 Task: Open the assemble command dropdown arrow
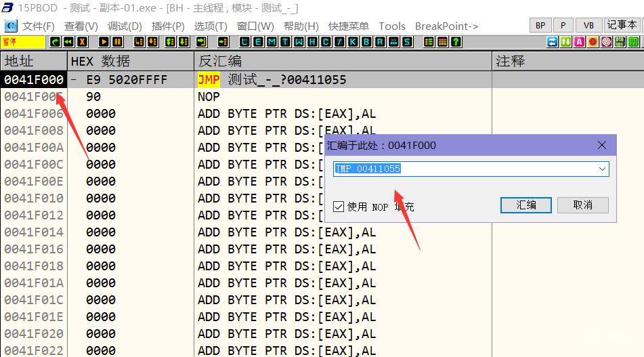click(602, 169)
